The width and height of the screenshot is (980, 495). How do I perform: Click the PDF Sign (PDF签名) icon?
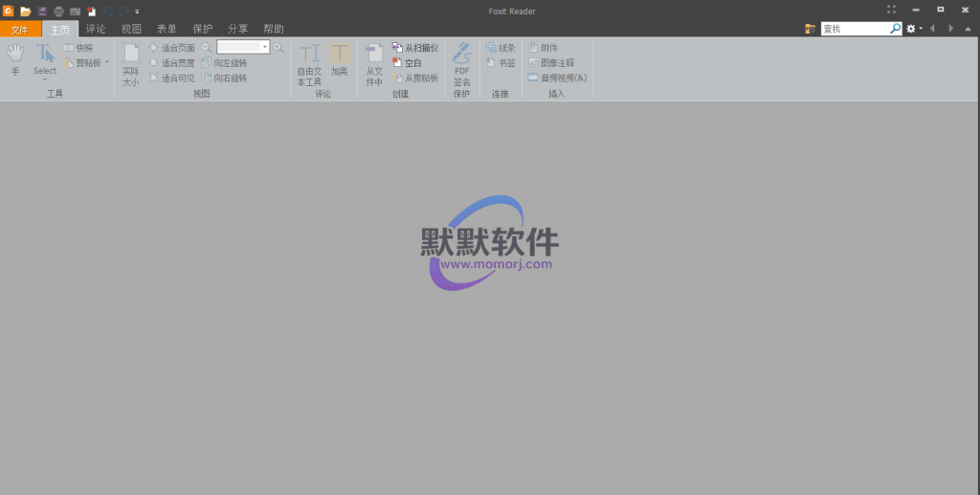pyautogui.click(x=461, y=64)
